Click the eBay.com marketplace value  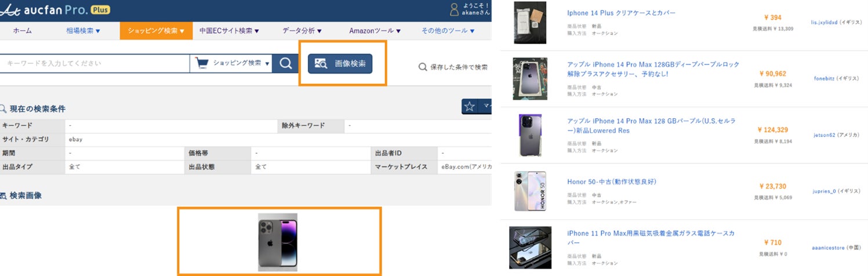pyautogui.click(x=467, y=166)
